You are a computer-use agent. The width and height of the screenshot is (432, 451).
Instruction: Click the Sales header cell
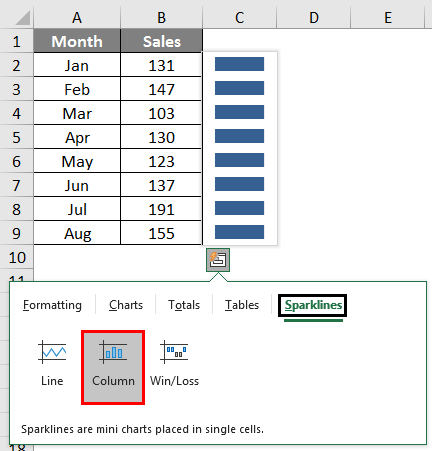pos(161,41)
